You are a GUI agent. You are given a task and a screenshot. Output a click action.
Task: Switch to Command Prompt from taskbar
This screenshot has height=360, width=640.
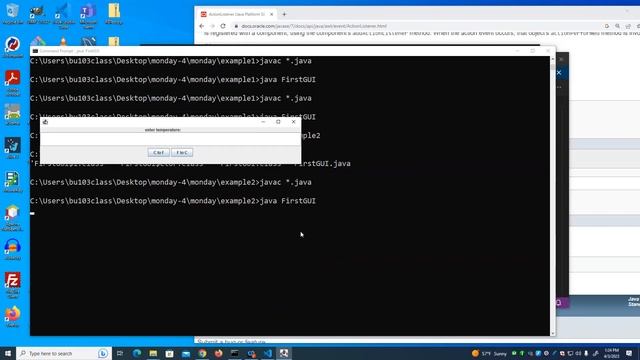(235, 353)
